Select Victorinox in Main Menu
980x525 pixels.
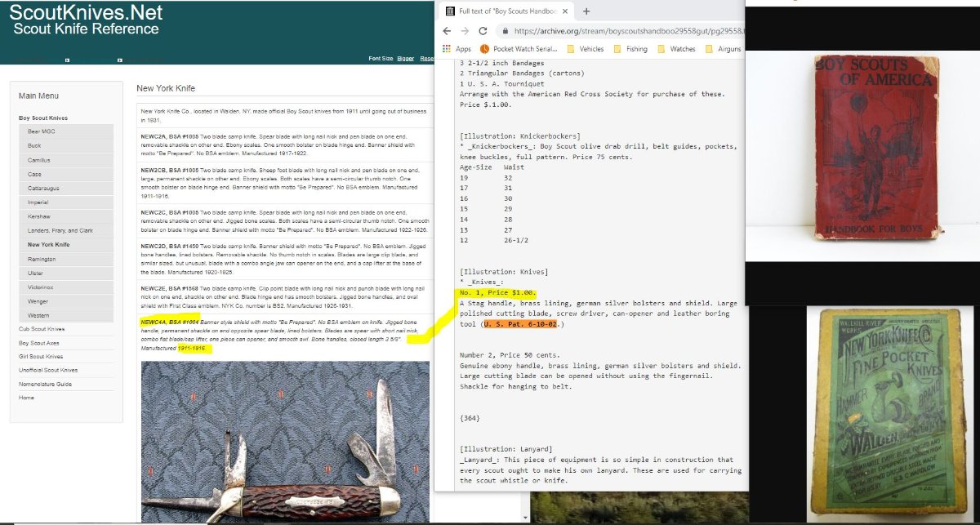tap(65, 287)
